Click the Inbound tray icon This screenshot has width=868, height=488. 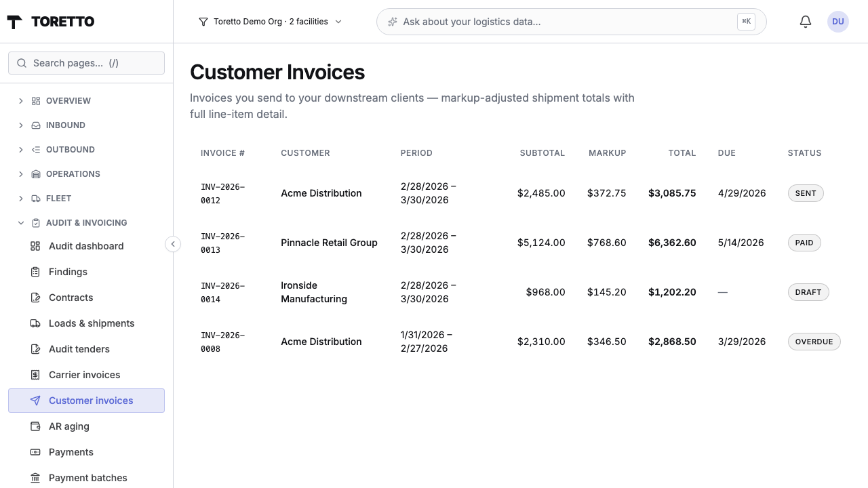coord(36,125)
